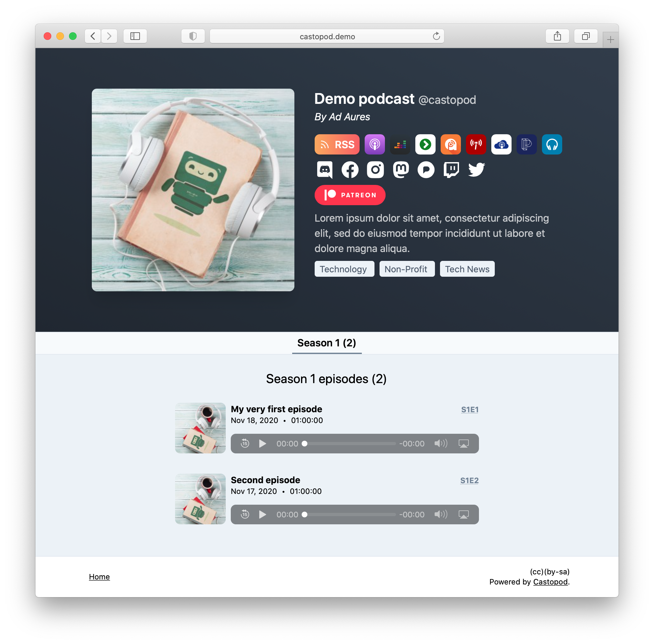Click the Mastodon social icon
This screenshot has width=654, height=644.
point(400,170)
